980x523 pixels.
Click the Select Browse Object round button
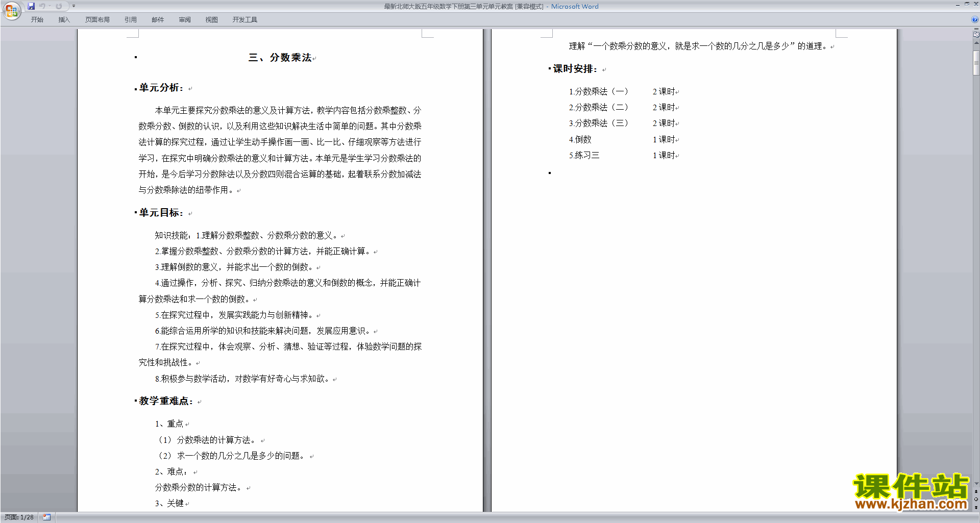[976, 500]
